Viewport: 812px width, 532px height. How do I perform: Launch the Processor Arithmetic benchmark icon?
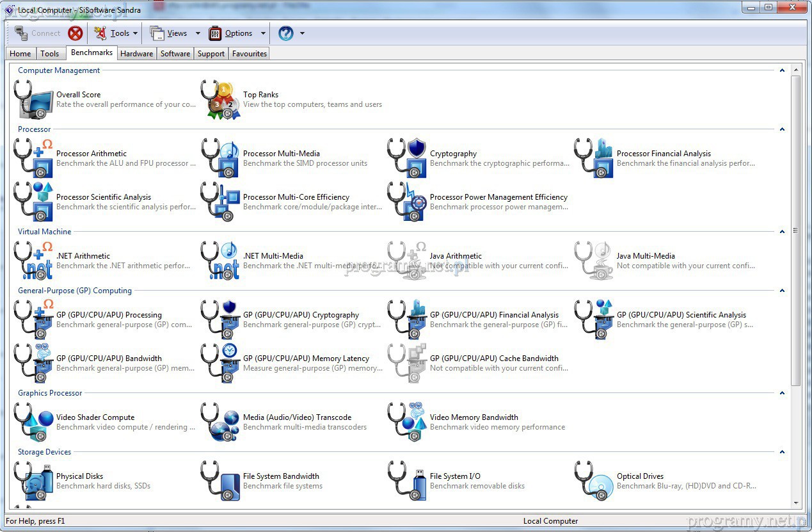point(33,158)
